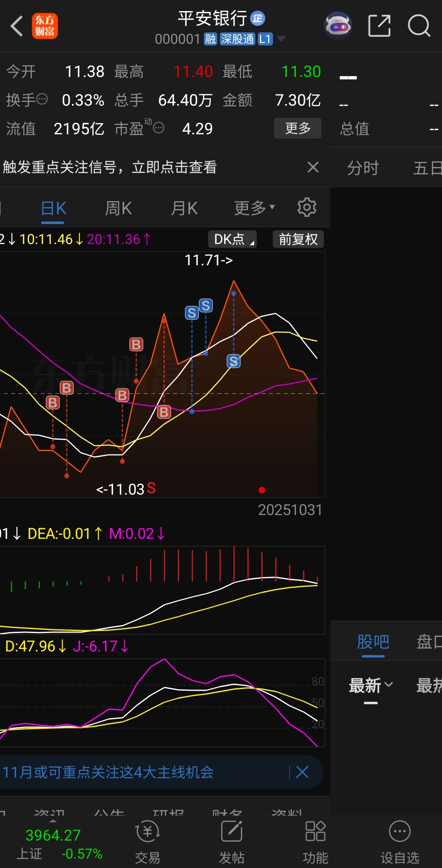Tap the red dot marker on chart
Image resolution: width=442 pixels, height=868 pixels.
click(x=262, y=490)
